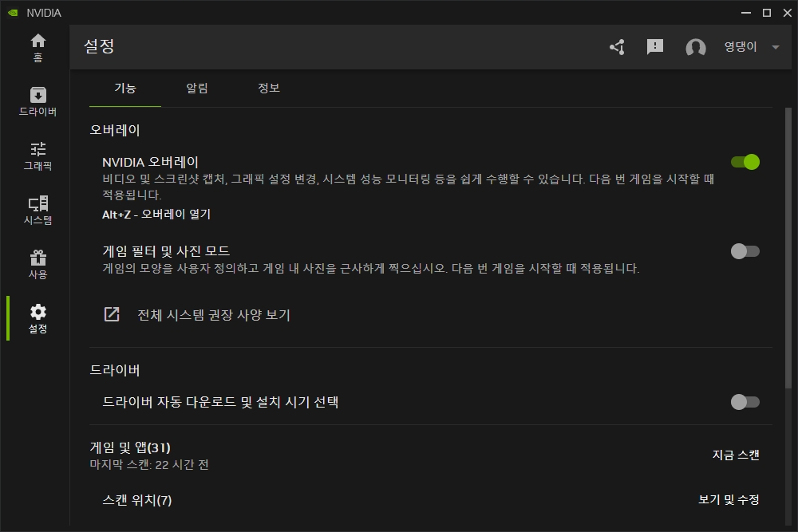Click the 영댕이 username

click(741, 47)
